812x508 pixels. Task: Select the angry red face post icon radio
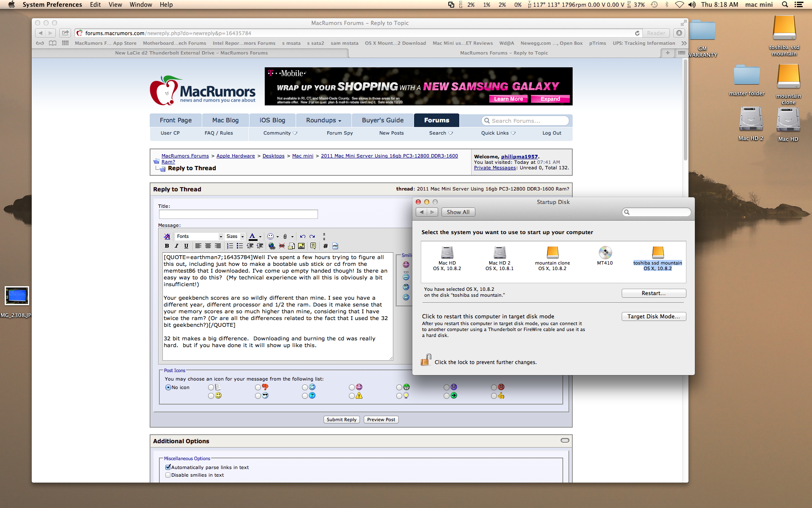click(494, 388)
